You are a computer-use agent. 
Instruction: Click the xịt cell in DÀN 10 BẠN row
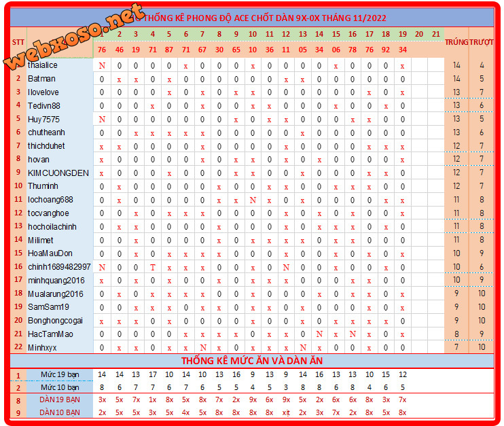tap(286, 413)
